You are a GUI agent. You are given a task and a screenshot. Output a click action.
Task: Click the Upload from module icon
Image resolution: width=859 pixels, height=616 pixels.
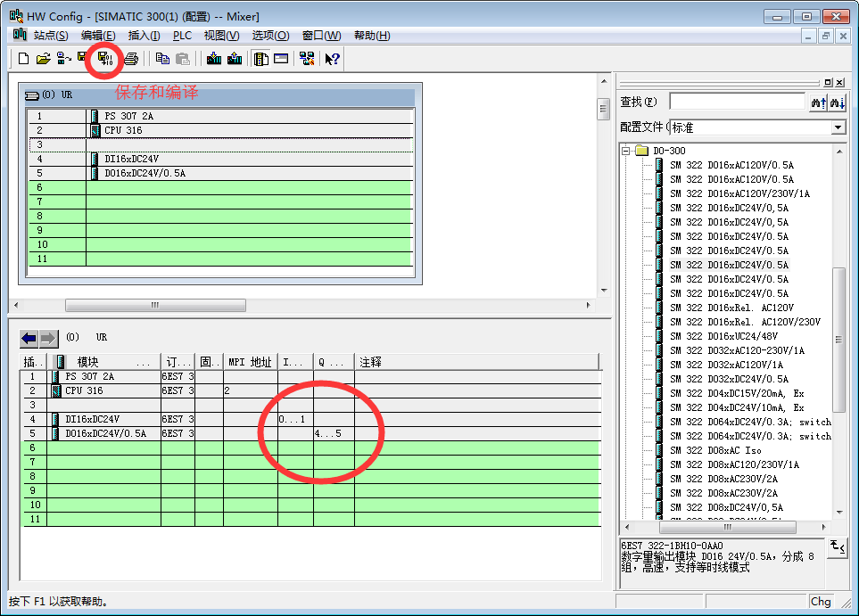point(235,59)
